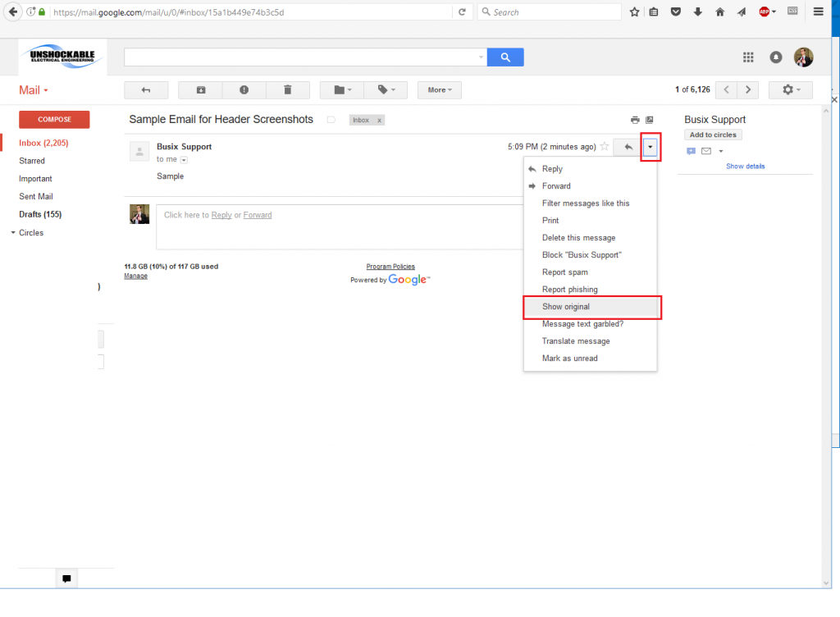Open the Labels tag dropdown
Viewport: 840px width, 617px height.
(385, 90)
